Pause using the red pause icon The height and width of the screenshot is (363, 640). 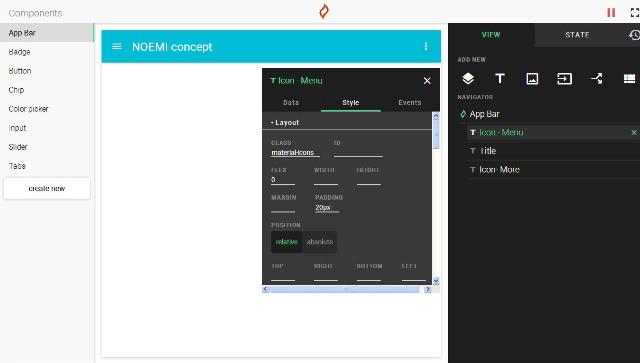611,13
